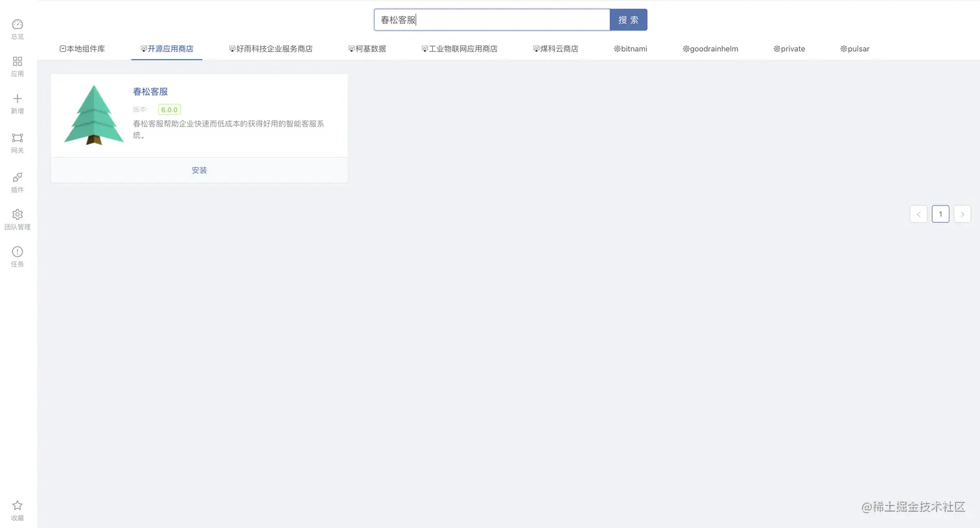980x528 pixels.
Task: Switch to the private tab
Action: [x=789, y=49]
